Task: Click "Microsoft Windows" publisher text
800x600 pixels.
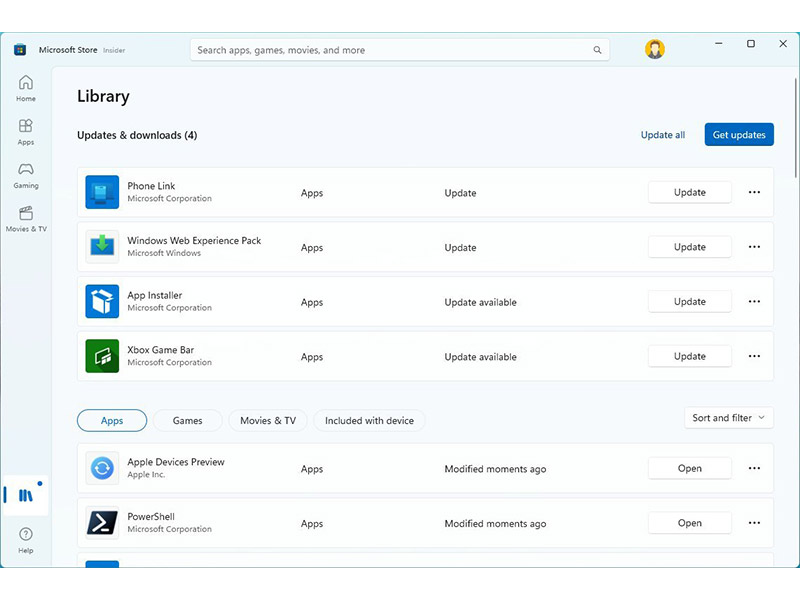Action: point(164,253)
